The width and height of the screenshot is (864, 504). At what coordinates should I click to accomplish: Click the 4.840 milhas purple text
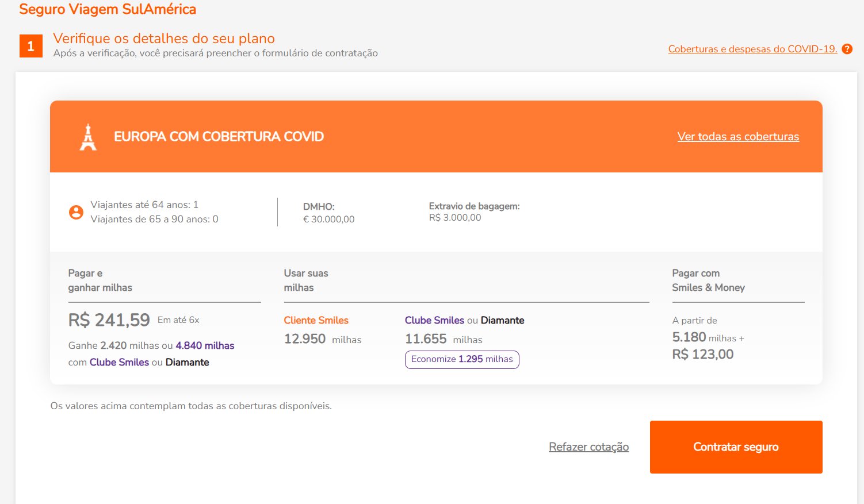[x=205, y=345]
